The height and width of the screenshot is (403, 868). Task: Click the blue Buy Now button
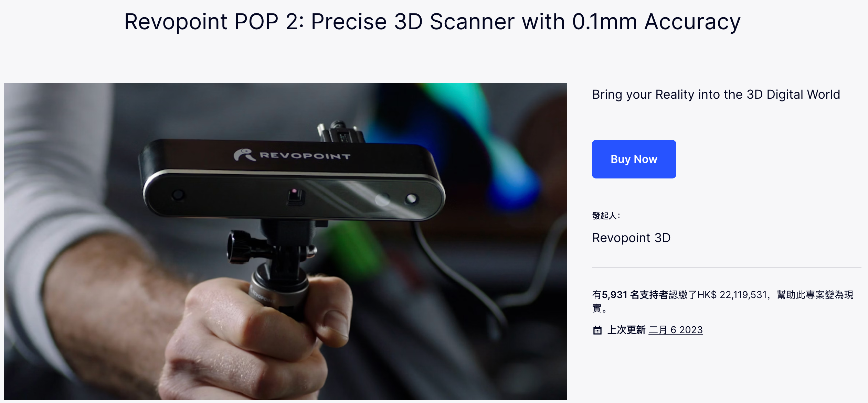634,159
